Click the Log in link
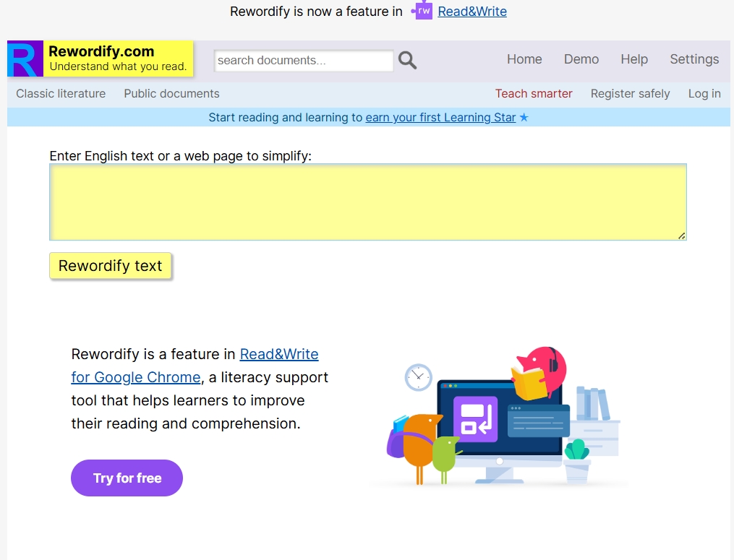Viewport: 734px width, 560px height. click(x=704, y=93)
